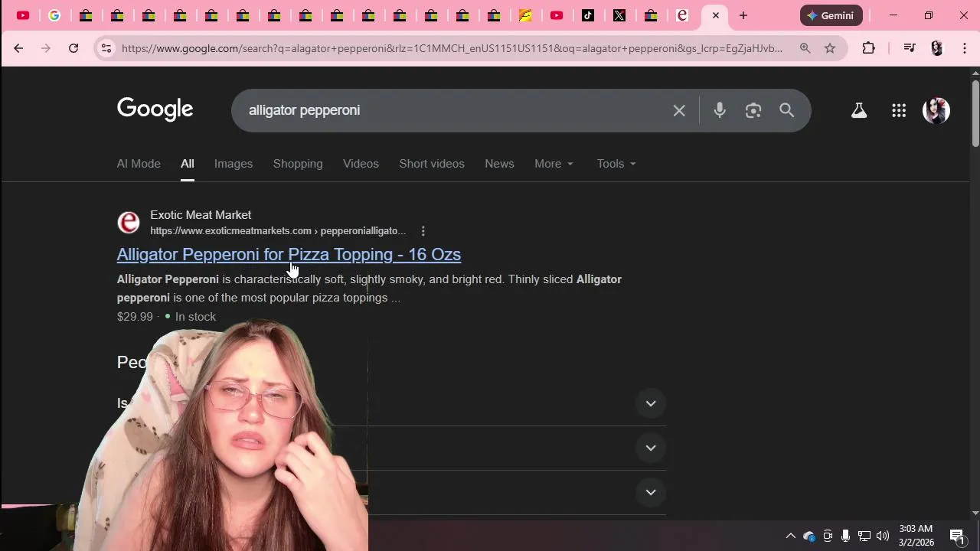The height and width of the screenshot is (551, 980).
Task: Open a new browser tab
Action: pyautogui.click(x=743, y=15)
